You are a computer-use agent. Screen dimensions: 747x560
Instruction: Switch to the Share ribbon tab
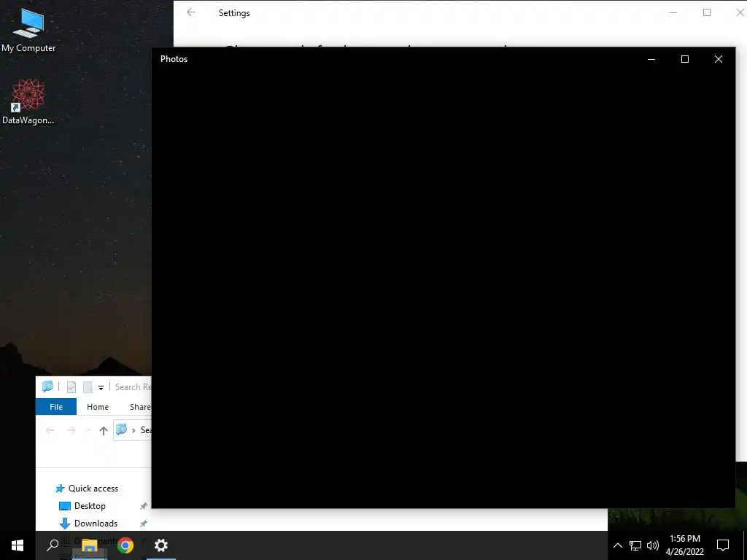(140, 407)
